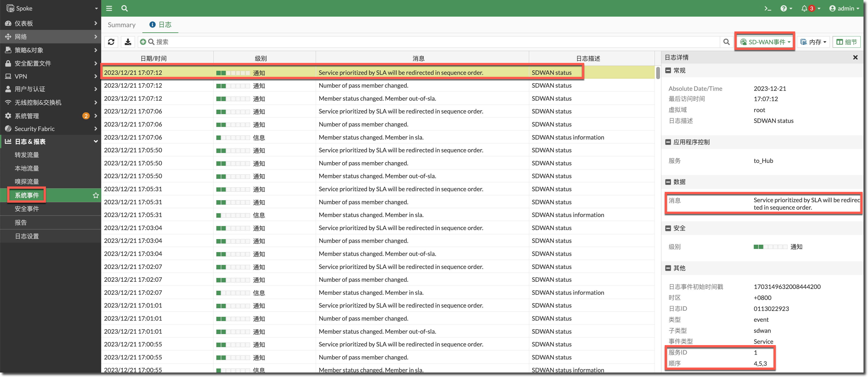868x377 pixels.
Task: Click the 细节 details button
Action: (846, 42)
